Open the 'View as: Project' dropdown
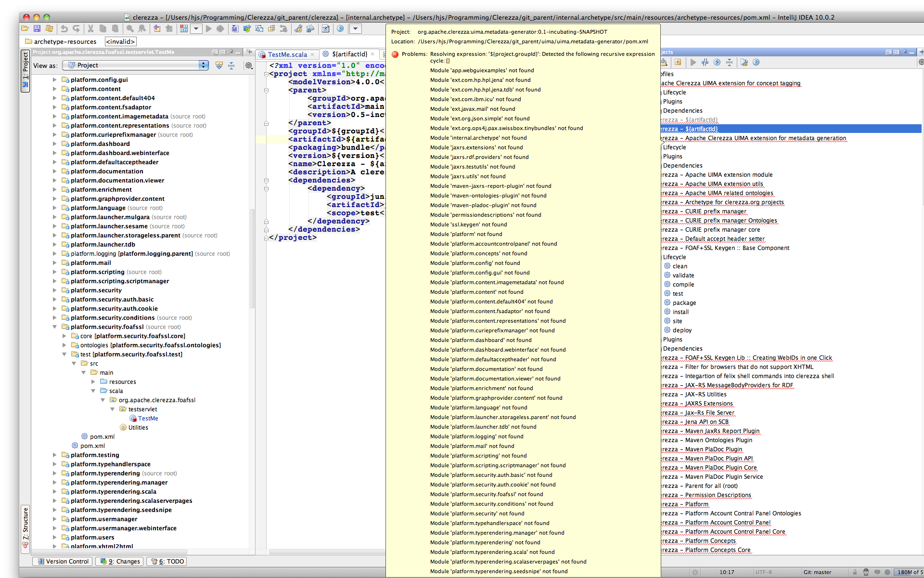The height and width of the screenshot is (578, 924). [x=135, y=66]
